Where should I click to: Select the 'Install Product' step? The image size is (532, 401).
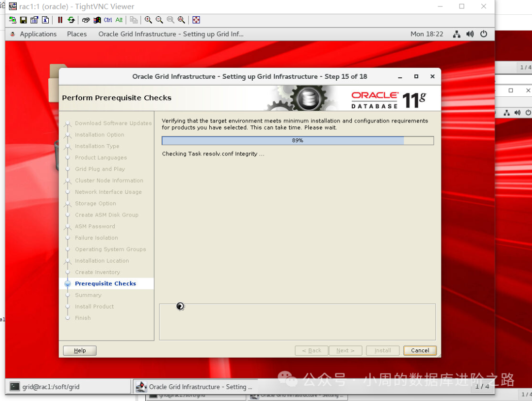(x=94, y=307)
